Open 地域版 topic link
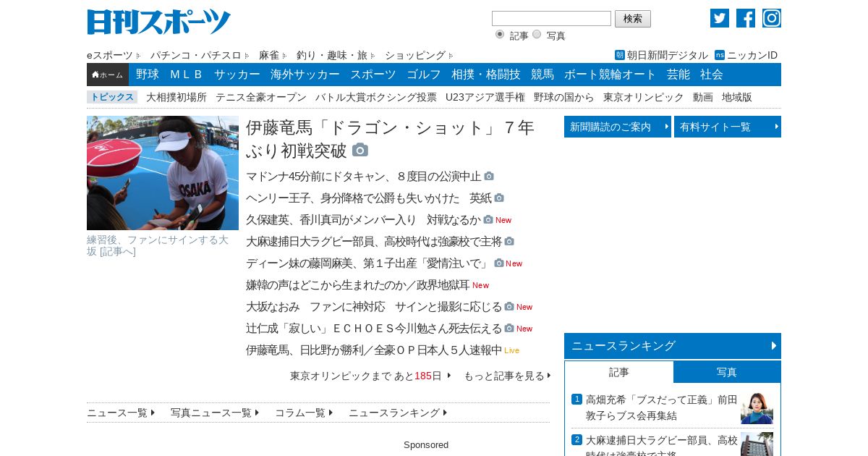This screenshot has width=868, height=456. (x=737, y=97)
